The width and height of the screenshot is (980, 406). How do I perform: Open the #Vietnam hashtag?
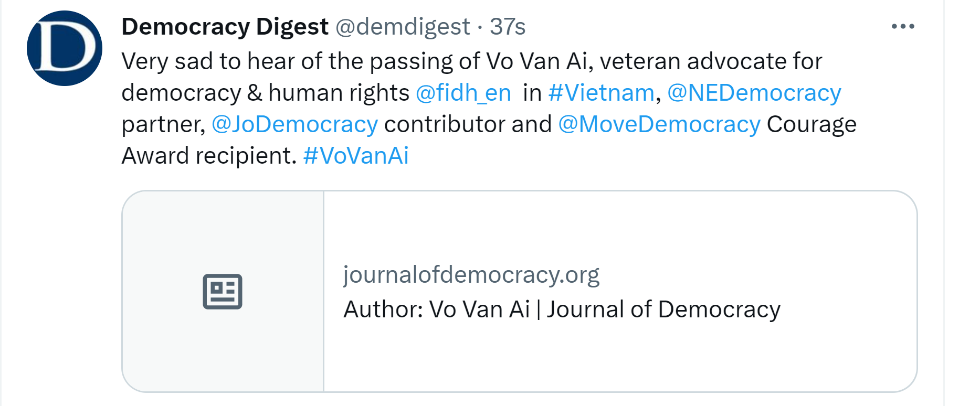point(601,93)
